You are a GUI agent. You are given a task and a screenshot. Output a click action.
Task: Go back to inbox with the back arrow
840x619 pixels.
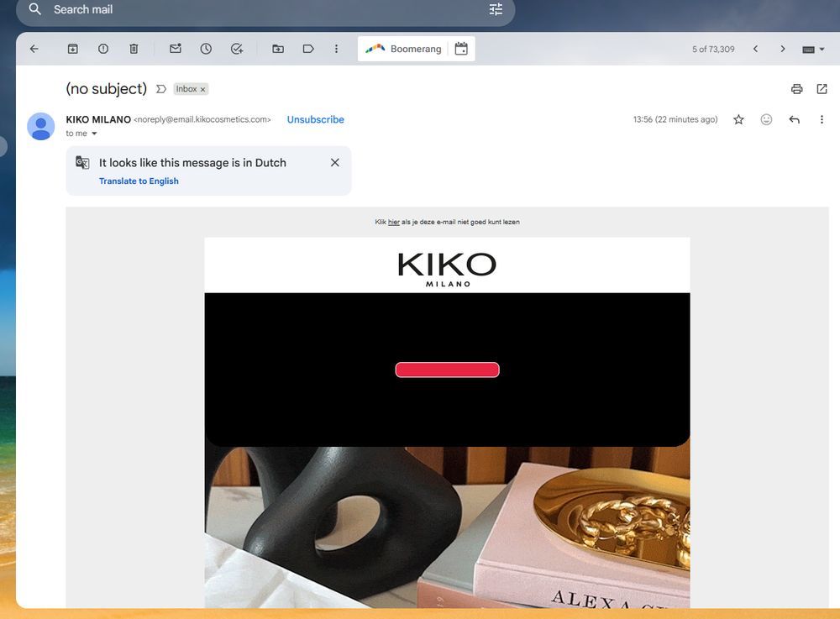click(34, 49)
